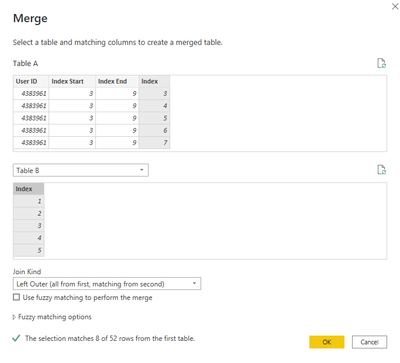Screen dimensions: 400x363
Task: Click the refresh preview icon for Table A
Action: [x=381, y=63]
